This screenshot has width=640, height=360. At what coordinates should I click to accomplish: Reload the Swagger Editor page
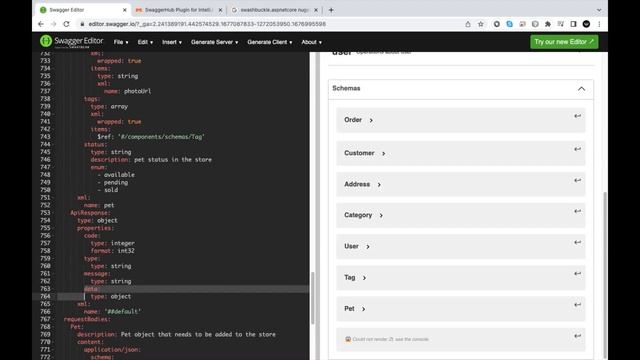(67, 24)
